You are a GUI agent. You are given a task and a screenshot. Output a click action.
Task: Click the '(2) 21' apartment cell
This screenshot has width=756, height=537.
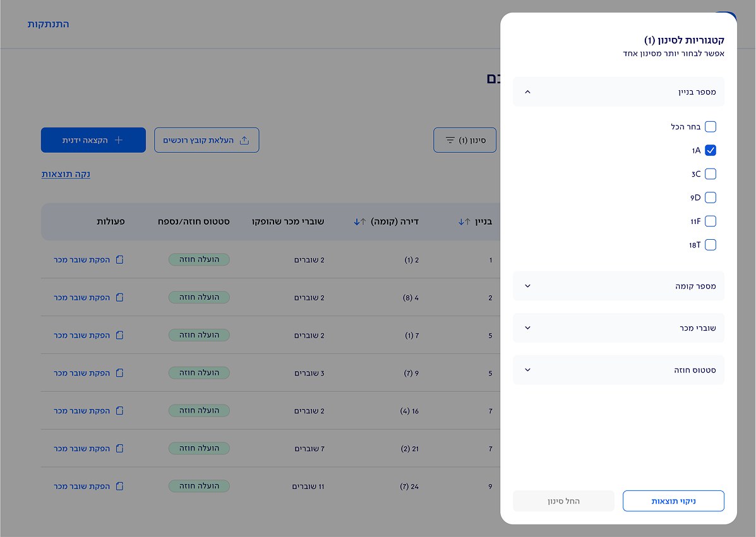(x=410, y=449)
